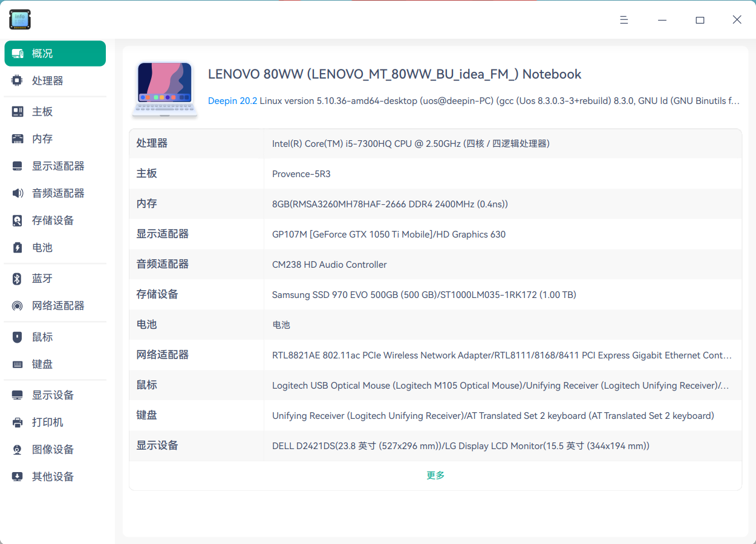756x544 pixels.
Task: Click the 鼠标 mouse icon in sidebar
Action: [x=18, y=337]
